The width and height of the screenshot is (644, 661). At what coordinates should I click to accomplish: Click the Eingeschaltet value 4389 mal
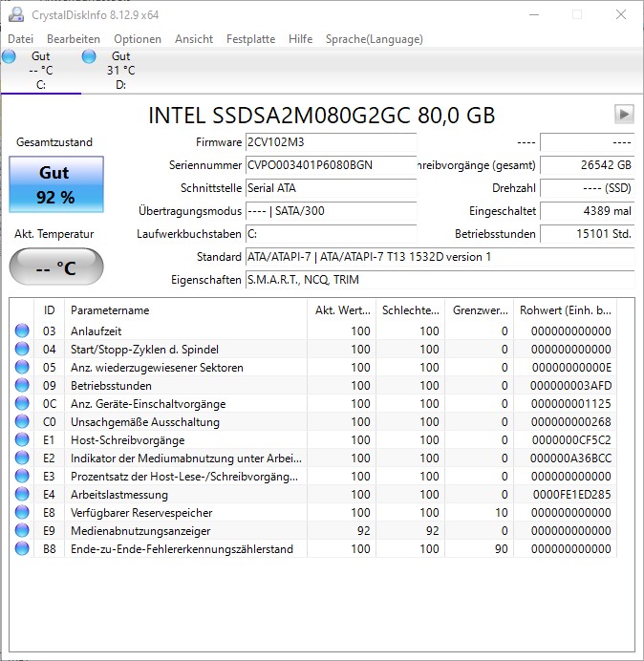(x=587, y=211)
